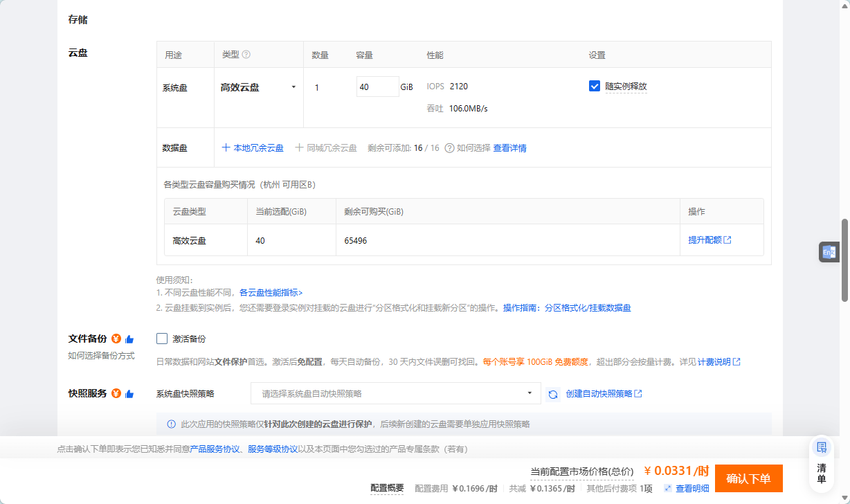
Task: Click the 每个账号享 100GiB 免费额度 text
Action: point(535,362)
